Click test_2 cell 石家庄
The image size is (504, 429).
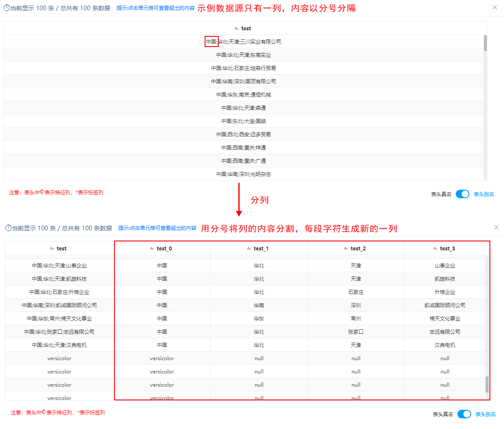click(x=356, y=292)
